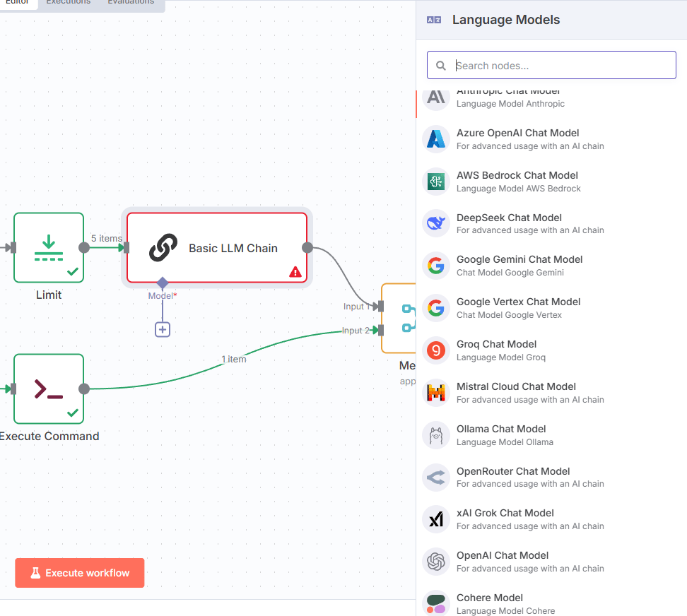The height and width of the screenshot is (616, 687).
Task: Add a model with the plus connector
Action: [163, 330]
